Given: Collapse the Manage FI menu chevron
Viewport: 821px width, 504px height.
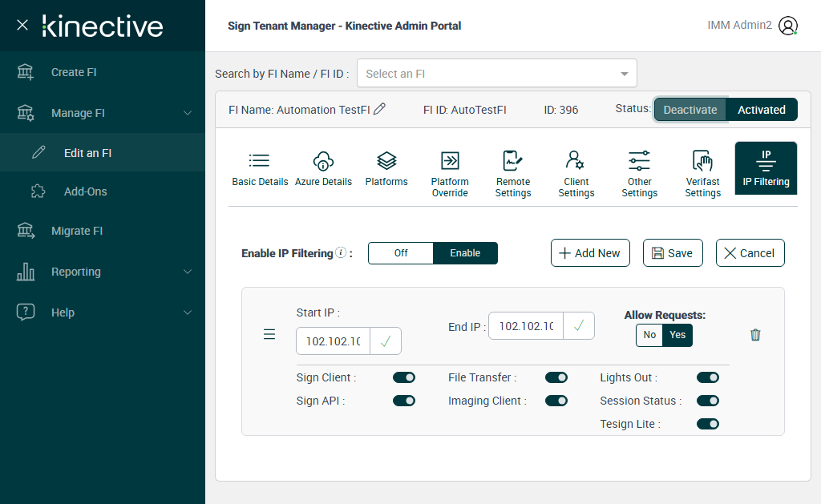Looking at the screenshot, I should point(188,113).
